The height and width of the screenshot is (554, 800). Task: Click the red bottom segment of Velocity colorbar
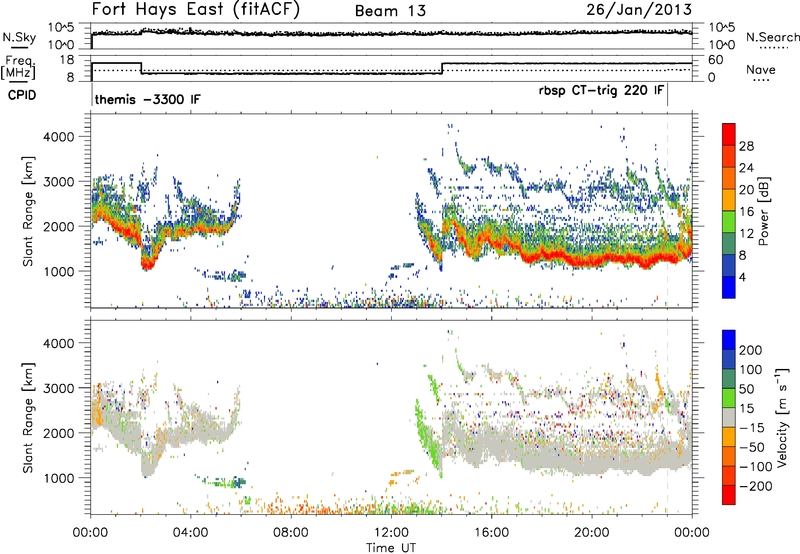pyautogui.click(x=729, y=495)
